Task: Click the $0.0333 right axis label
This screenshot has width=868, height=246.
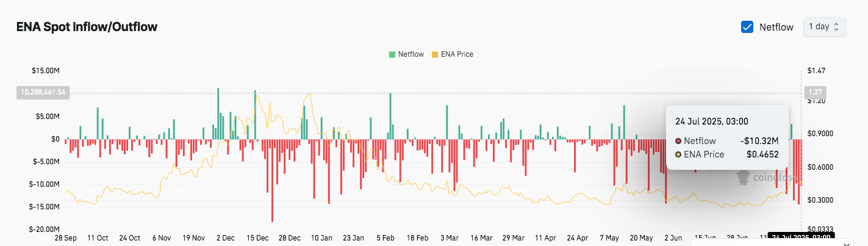Action: tap(819, 229)
